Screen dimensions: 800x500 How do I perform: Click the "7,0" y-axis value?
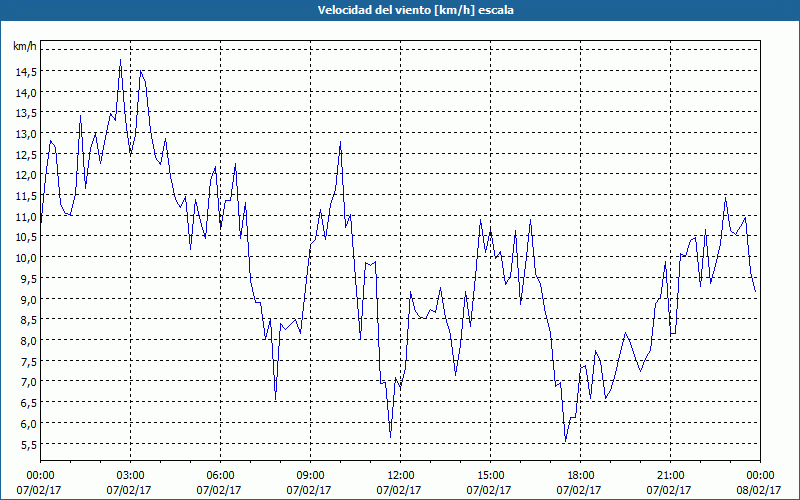click(x=28, y=382)
